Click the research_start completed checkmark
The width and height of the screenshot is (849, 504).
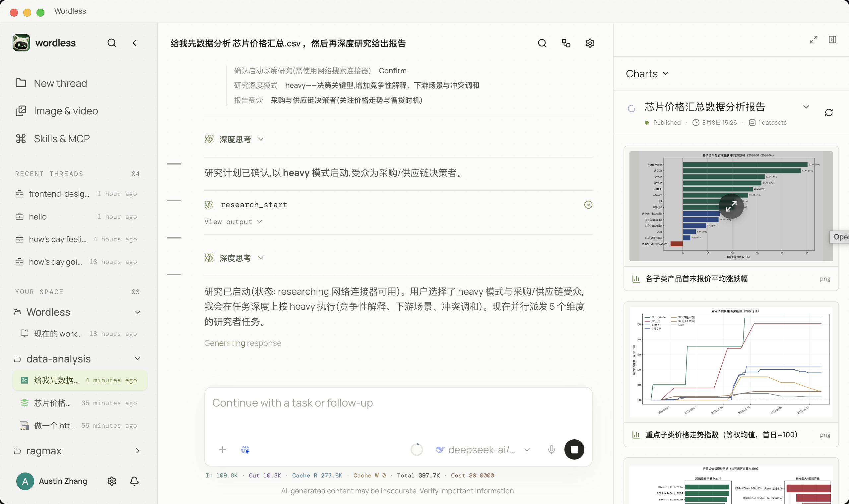tap(588, 205)
